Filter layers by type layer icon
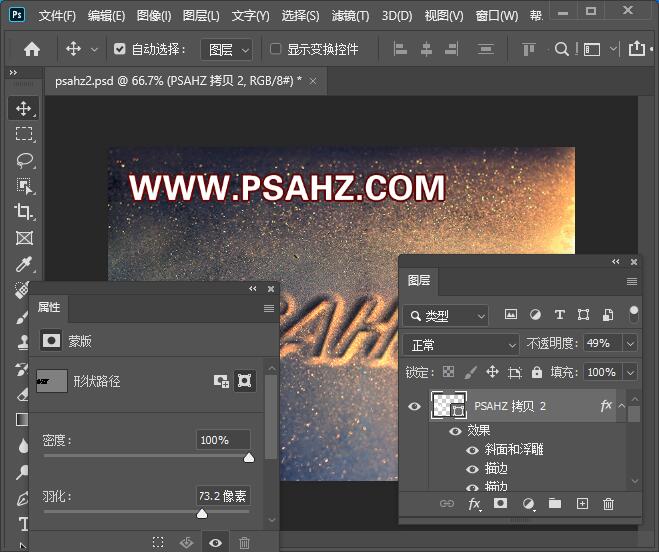 point(559,314)
